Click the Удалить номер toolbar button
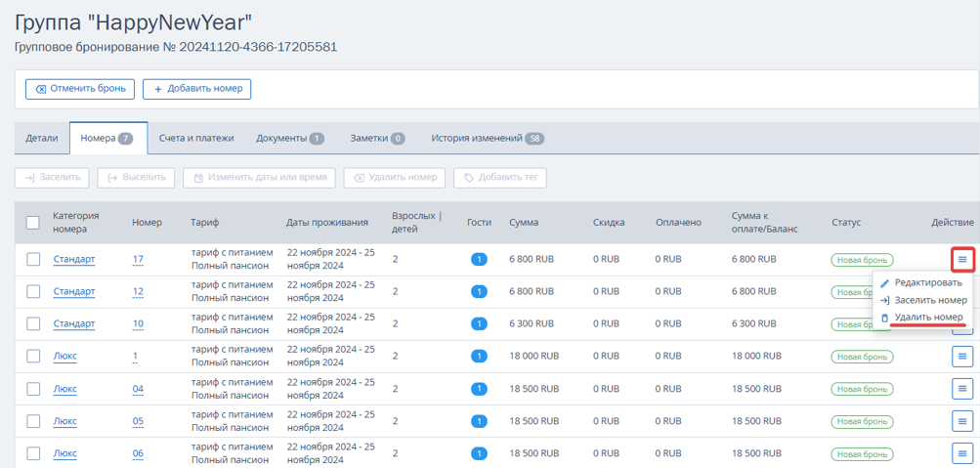 pos(395,178)
